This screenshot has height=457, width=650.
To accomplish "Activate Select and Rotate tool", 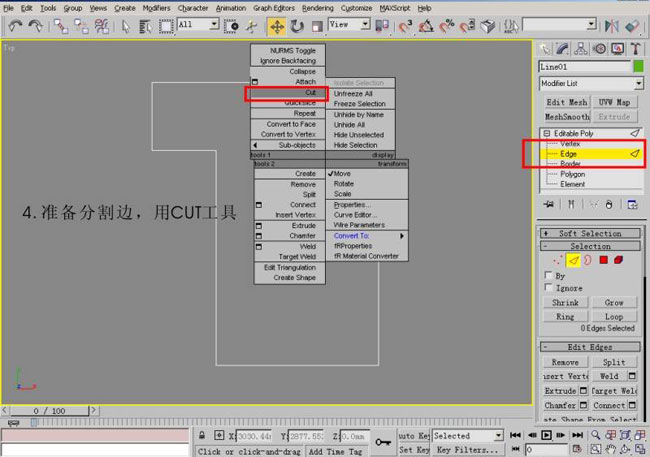I will (x=297, y=27).
